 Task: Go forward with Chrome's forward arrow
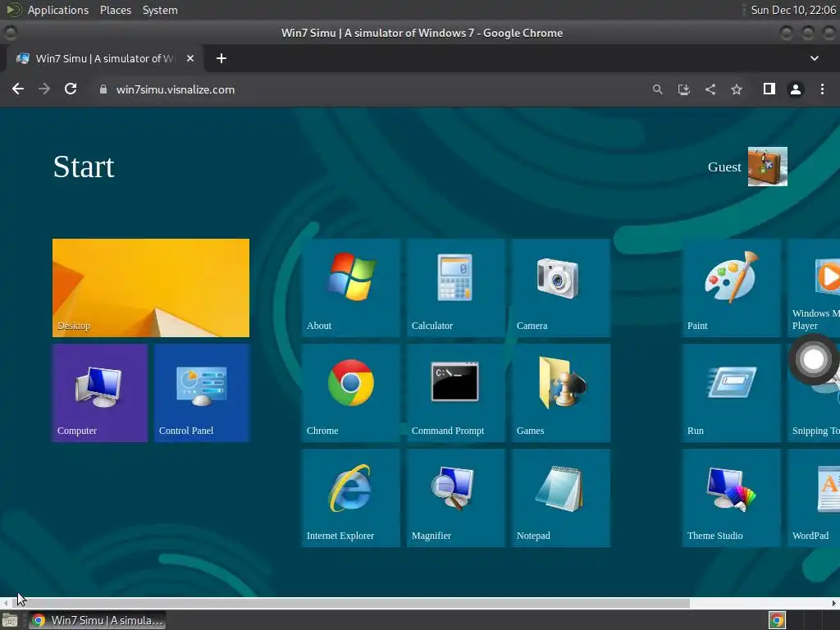(x=44, y=89)
